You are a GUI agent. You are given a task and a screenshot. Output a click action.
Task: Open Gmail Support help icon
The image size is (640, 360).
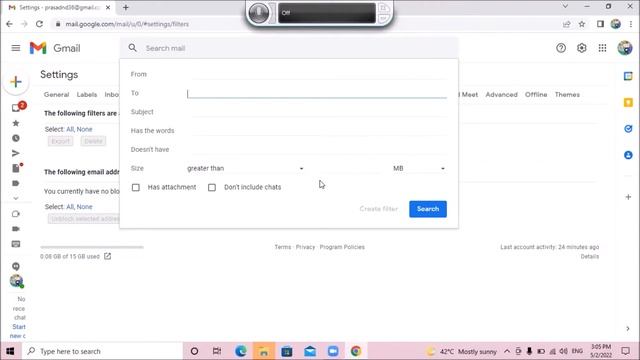[561, 48]
